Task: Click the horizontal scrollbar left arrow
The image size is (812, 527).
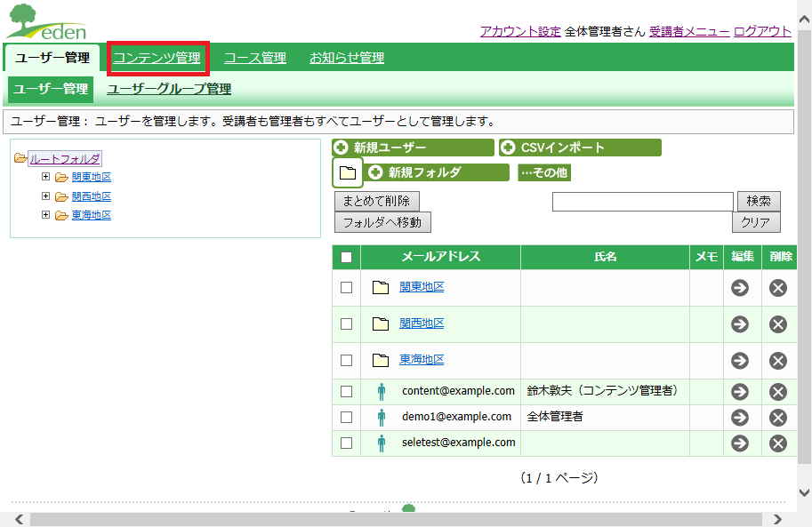Action: pyautogui.click(x=20, y=519)
